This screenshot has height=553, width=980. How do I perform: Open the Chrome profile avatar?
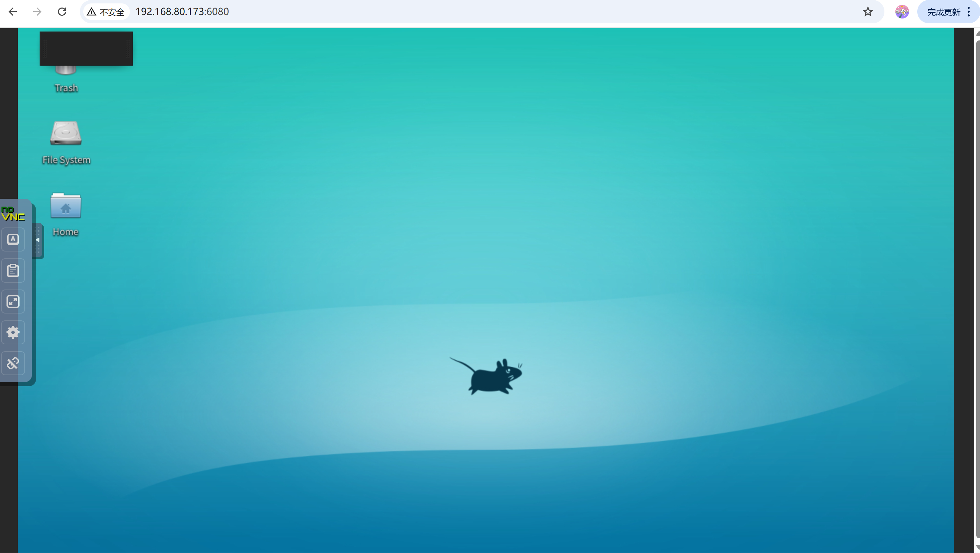(902, 12)
